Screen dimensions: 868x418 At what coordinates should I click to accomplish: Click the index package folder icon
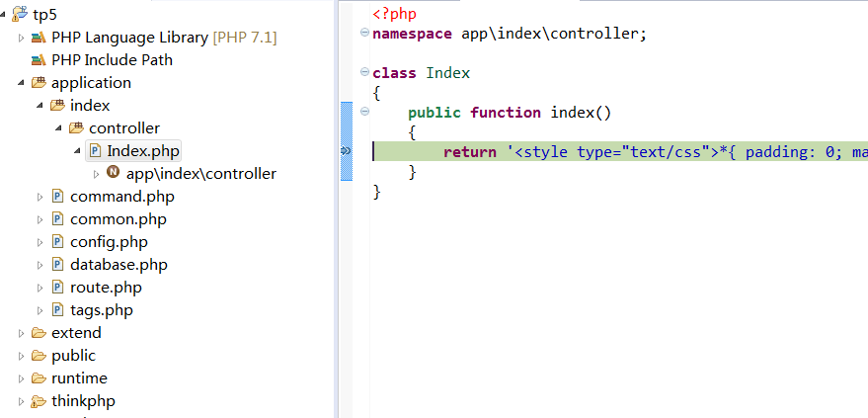(x=57, y=105)
